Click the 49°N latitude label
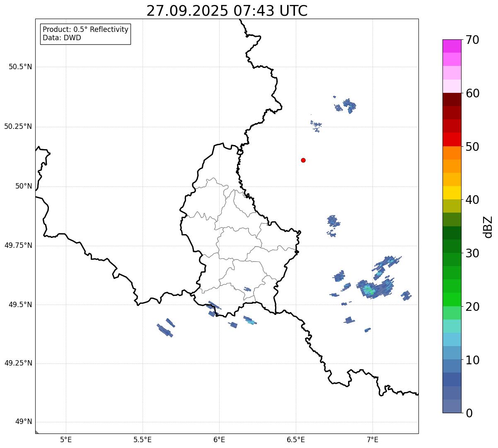Screen dimensions: 498x448 pyautogui.click(x=24, y=422)
